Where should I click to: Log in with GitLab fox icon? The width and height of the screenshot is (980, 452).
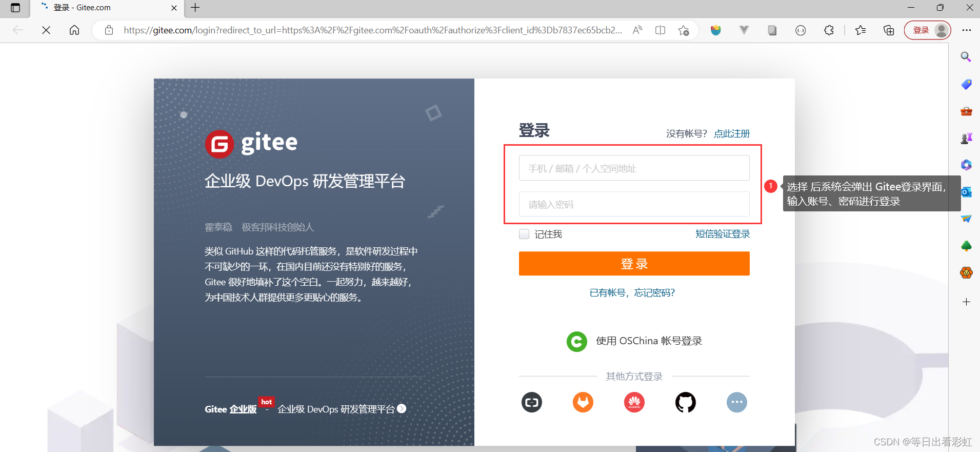coord(583,402)
